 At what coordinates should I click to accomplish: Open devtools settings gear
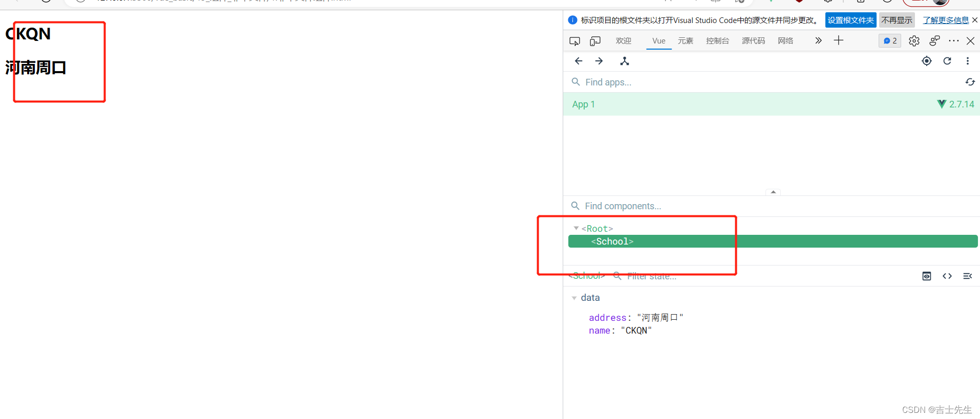pyautogui.click(x=914, y=41)
